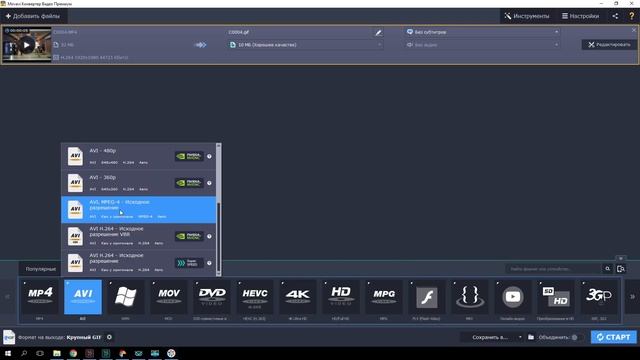Choose AVI H.264 SuperSpeed original resolution preset
640x360 pixels.
(x=138, y=263)
